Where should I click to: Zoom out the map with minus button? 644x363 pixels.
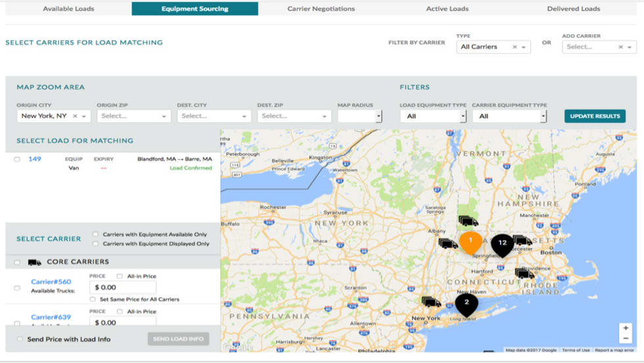click(x=625, y=339)
